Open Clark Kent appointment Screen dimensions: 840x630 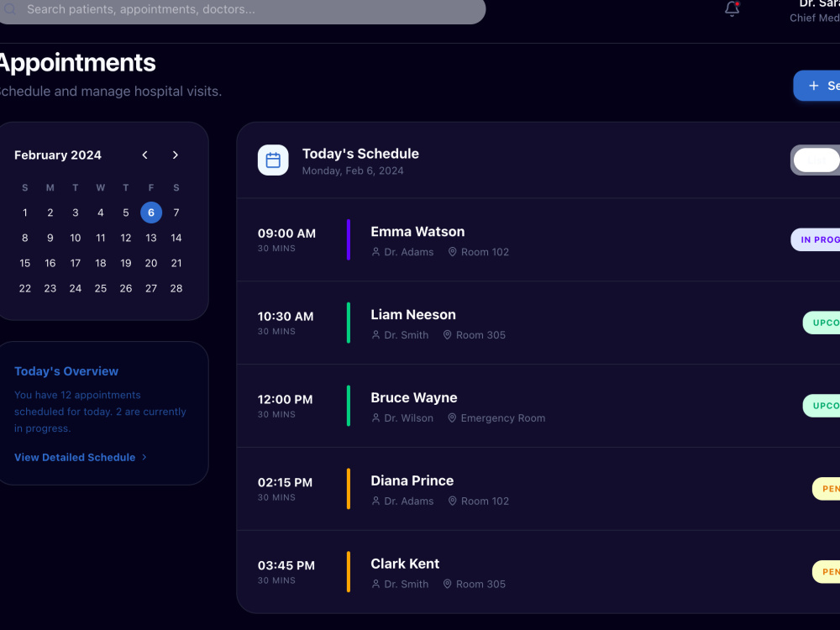tap(538, 572)
